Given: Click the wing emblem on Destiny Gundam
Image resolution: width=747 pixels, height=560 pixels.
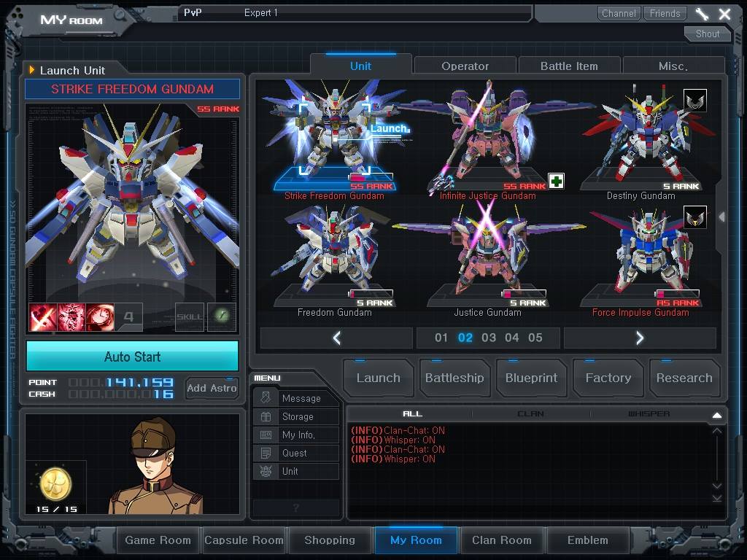Looking at the screenshot, I should tap(695, 101).
